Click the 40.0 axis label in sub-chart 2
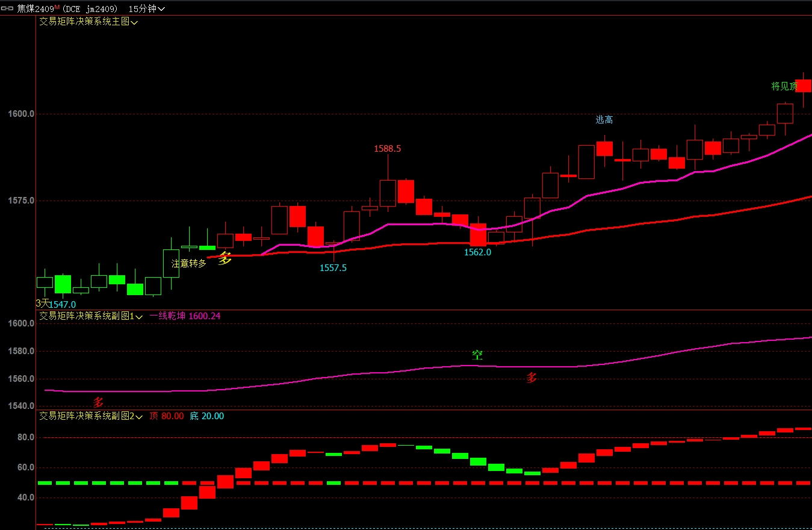The image size is (812, 530). (x=25, y=498)
